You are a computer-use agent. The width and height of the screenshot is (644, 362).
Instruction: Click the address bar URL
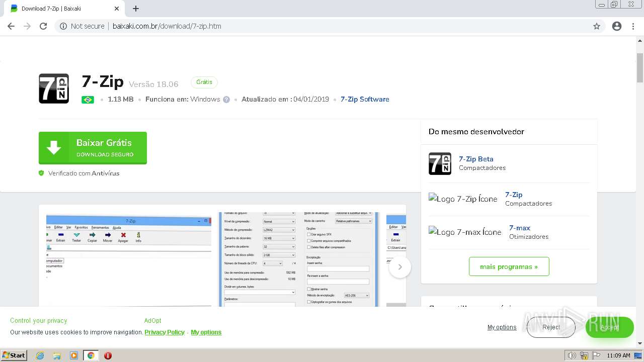pyautogui.click(x=167, y=26)
